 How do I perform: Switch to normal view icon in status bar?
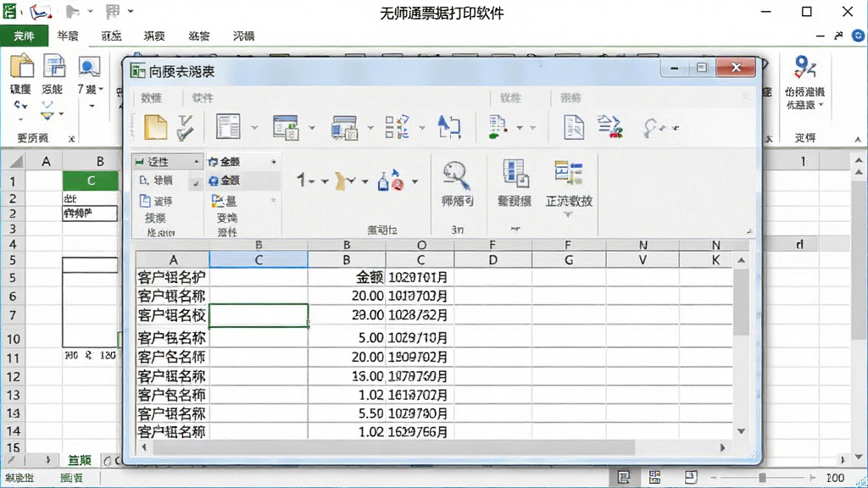click(x=623, y=477)
